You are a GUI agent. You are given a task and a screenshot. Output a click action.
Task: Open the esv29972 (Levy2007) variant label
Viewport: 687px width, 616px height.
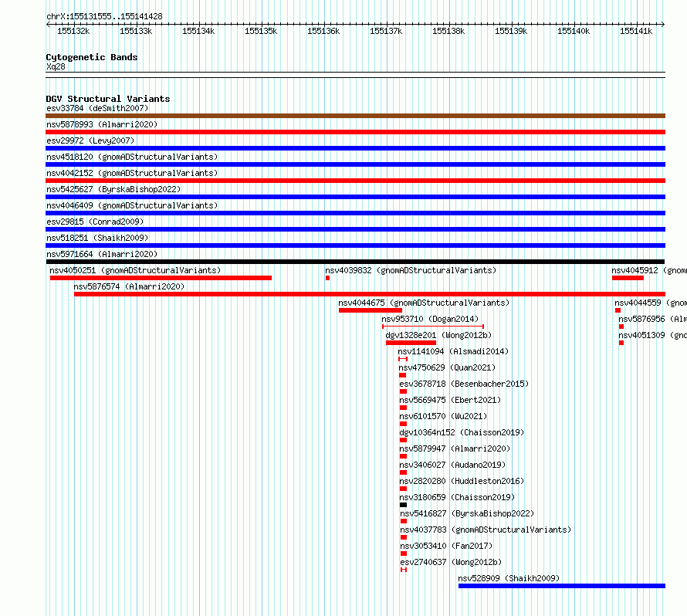[90, 140]
